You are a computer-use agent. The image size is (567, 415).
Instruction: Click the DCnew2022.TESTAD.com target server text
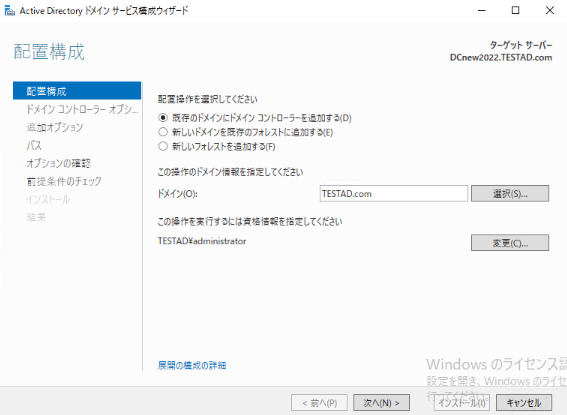tap(501, 58)
